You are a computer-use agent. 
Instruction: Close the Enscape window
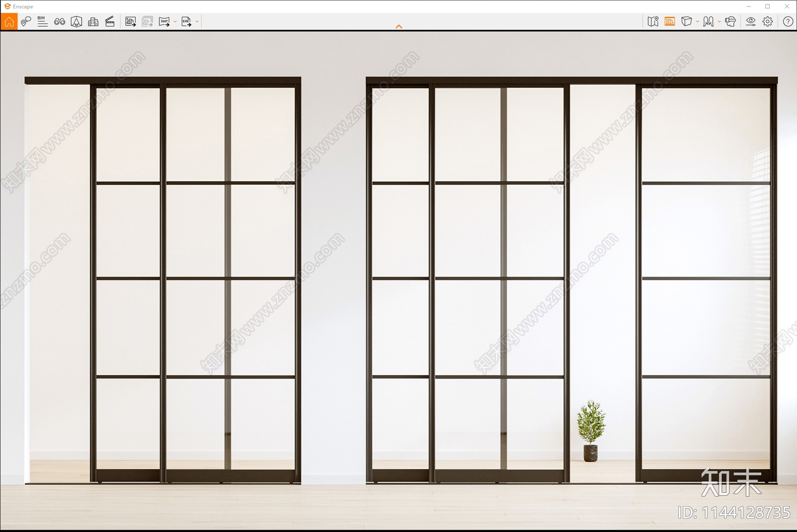click(787, 6)
